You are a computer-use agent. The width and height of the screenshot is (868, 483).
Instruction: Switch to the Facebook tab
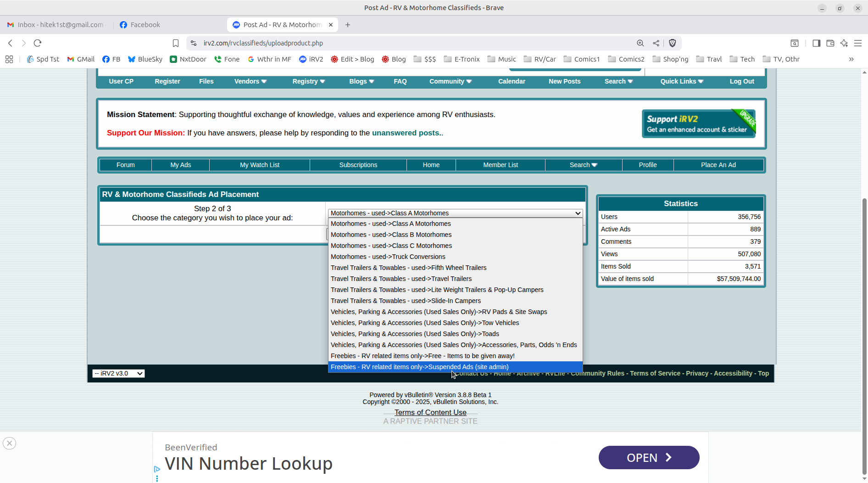click(145, 25)
